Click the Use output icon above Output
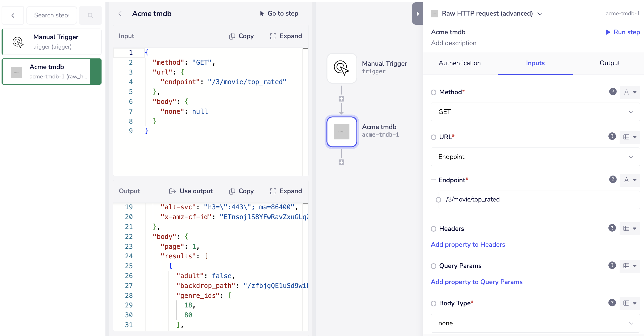This screenshot has width=644, height=336. [x=172, y=191]
